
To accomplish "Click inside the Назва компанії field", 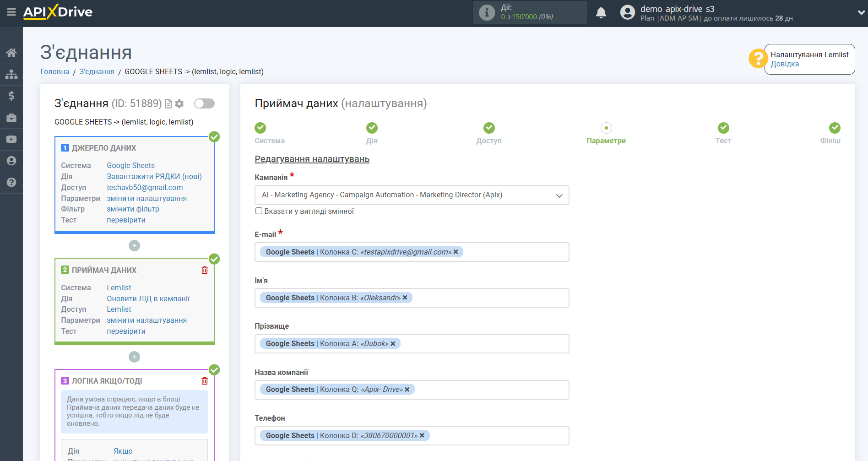I will 412,390.
